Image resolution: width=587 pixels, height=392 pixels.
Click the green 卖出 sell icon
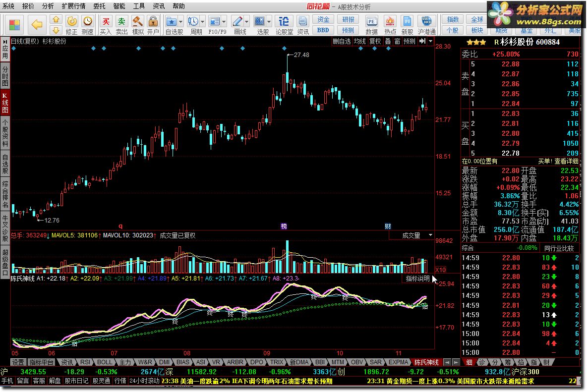tap(121, 21)
